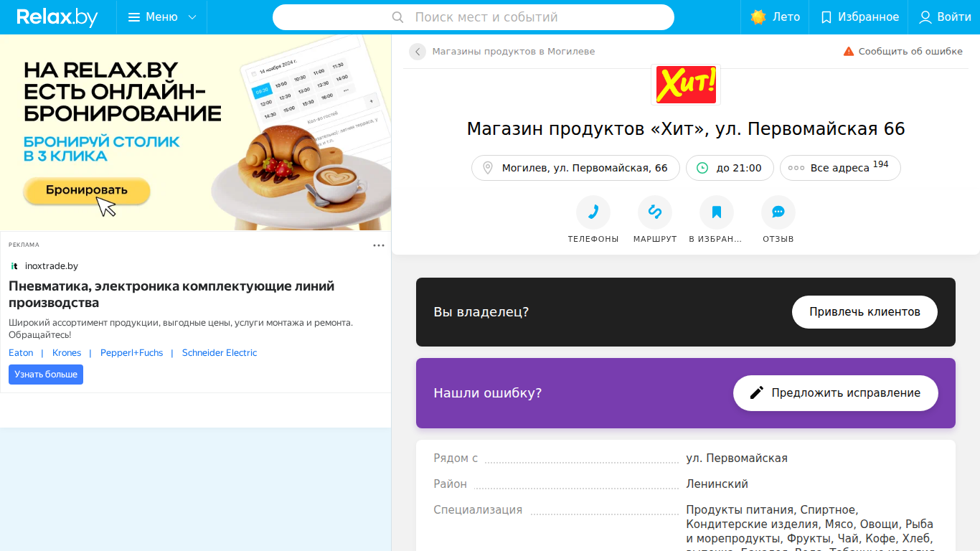Click Привлечь клиентов button
Image resolution: width=980 pixels, height=551 pixels.
tap(864, 312)
